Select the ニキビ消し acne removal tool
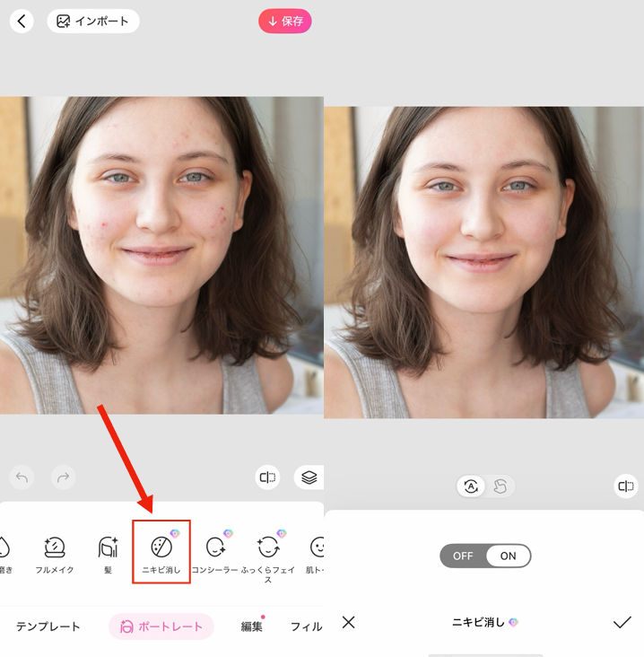The height and width of the screenshot is (657, 644). pos(161,553)
